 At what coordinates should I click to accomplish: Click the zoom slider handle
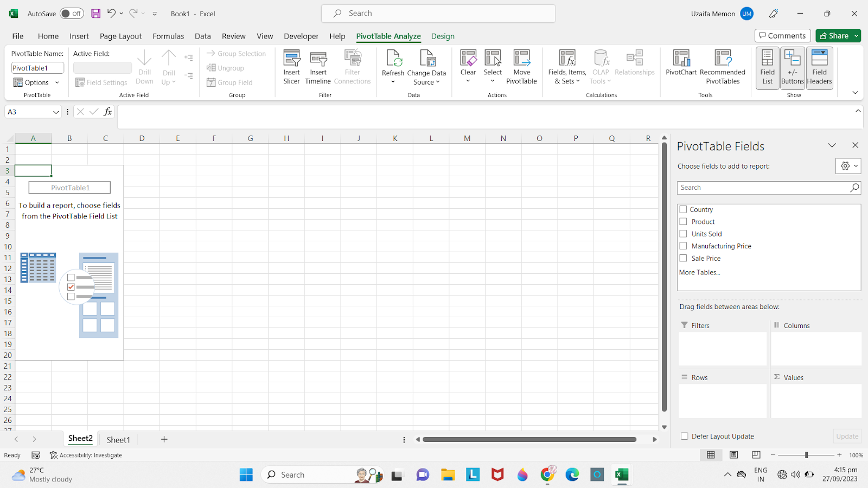pyautogui.click(x=806, y=455)
